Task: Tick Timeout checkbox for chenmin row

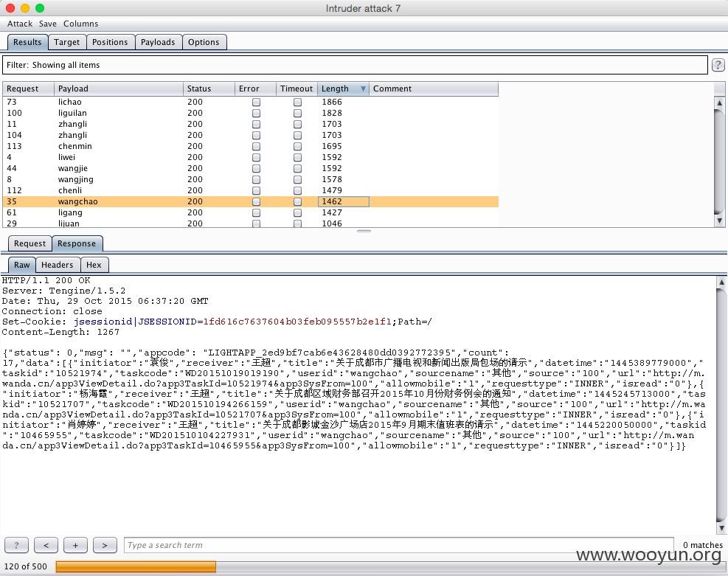Action: 297,146
